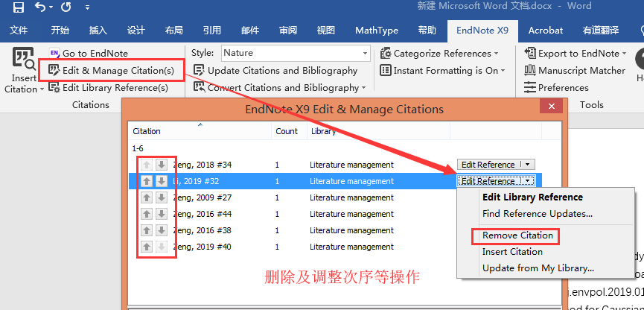This screenshot has width=644, height=310.
Task: Move Zeng, 2016 #44 citation up
Action: coord(147,214)
